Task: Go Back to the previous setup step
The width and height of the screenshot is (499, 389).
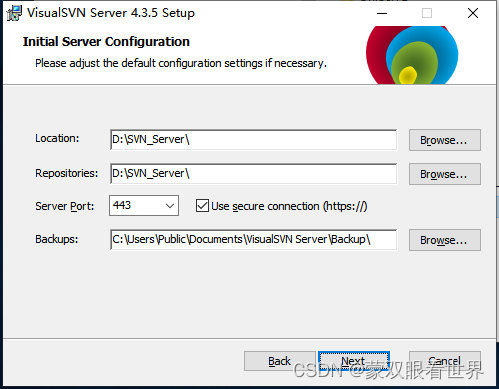Action: point(280,361)
